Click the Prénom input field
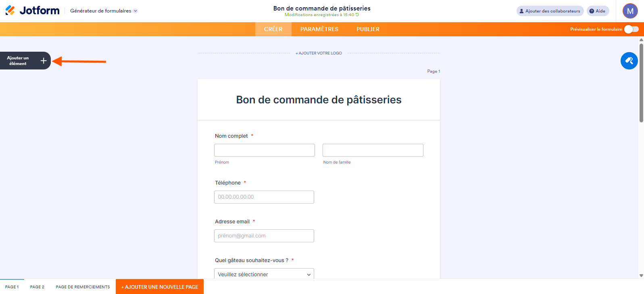Screen dimensions: 644x294 point(264,150)
